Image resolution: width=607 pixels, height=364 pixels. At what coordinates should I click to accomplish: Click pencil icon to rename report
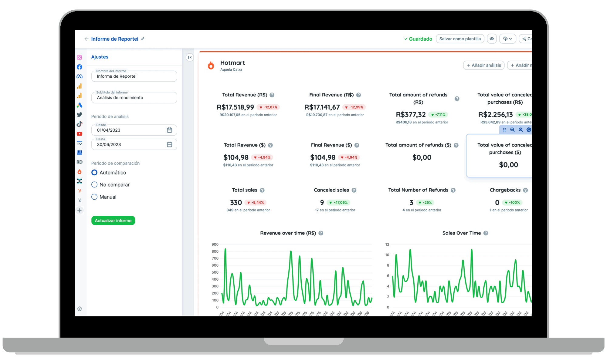point(143,39)
